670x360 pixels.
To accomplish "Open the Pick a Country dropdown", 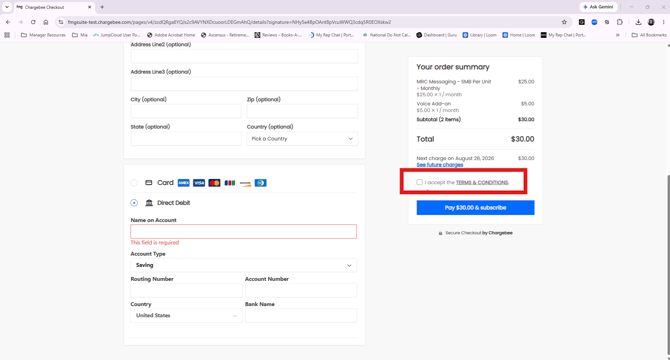I will pyautogui.click(x=302, y=139).
